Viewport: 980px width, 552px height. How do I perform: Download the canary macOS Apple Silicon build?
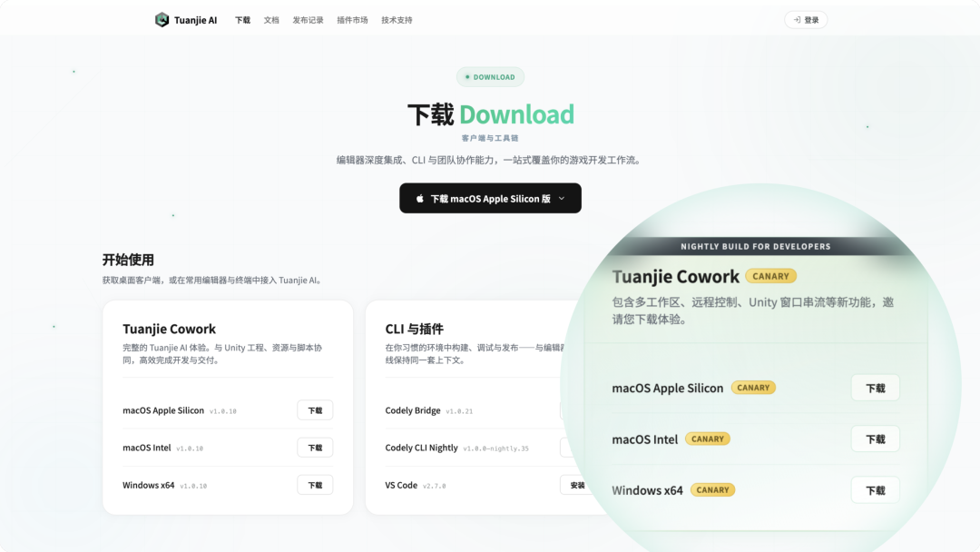(x=875, y=389)
